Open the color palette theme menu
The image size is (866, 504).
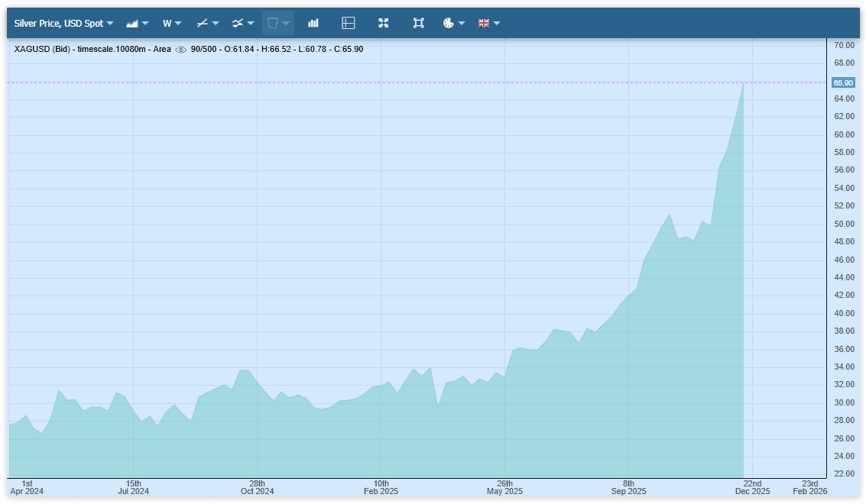[453, 24]
